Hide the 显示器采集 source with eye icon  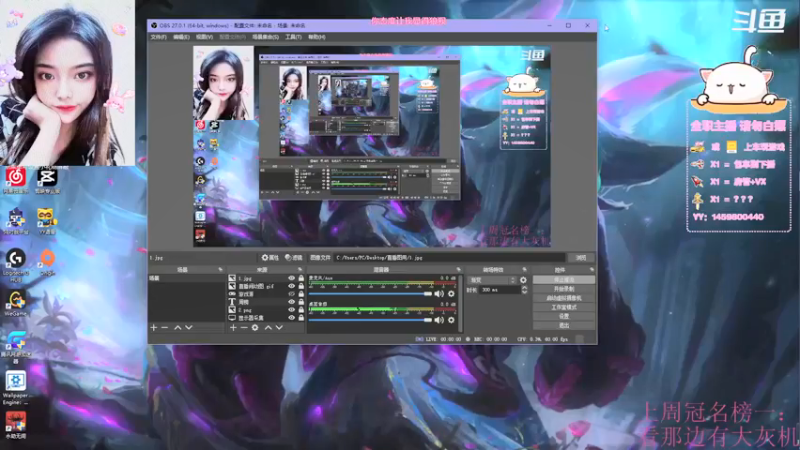tap(291, 318)
